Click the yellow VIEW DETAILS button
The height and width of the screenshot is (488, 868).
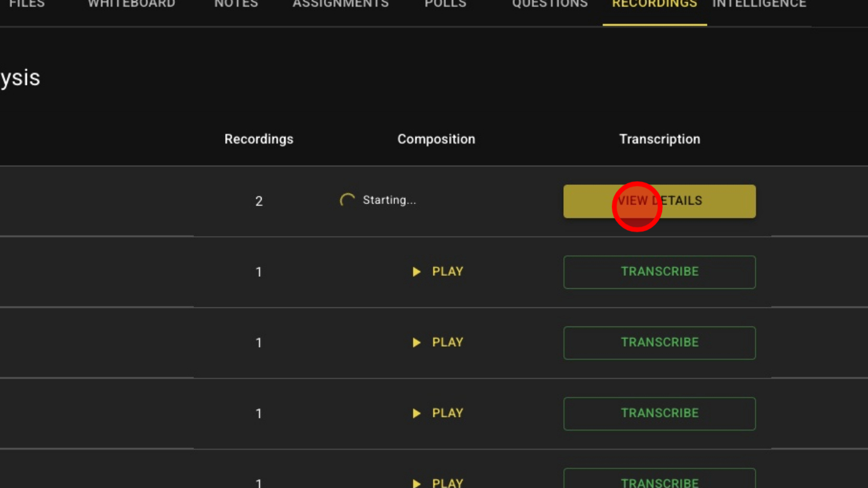659,201
